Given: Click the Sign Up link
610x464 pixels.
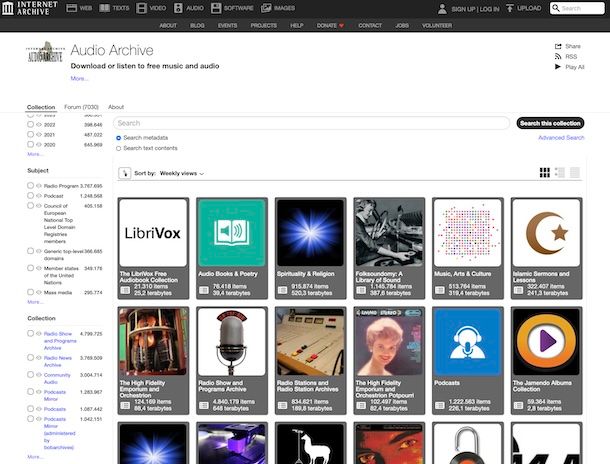Looking at the screenshot, I should 464,9.
